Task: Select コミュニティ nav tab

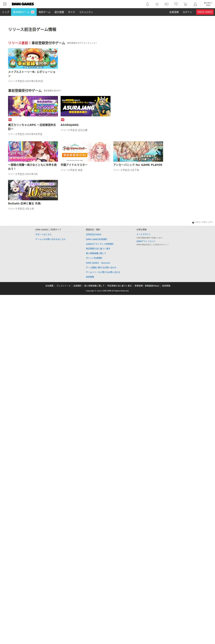Action: pyautogui.click(x=86, y=12)
